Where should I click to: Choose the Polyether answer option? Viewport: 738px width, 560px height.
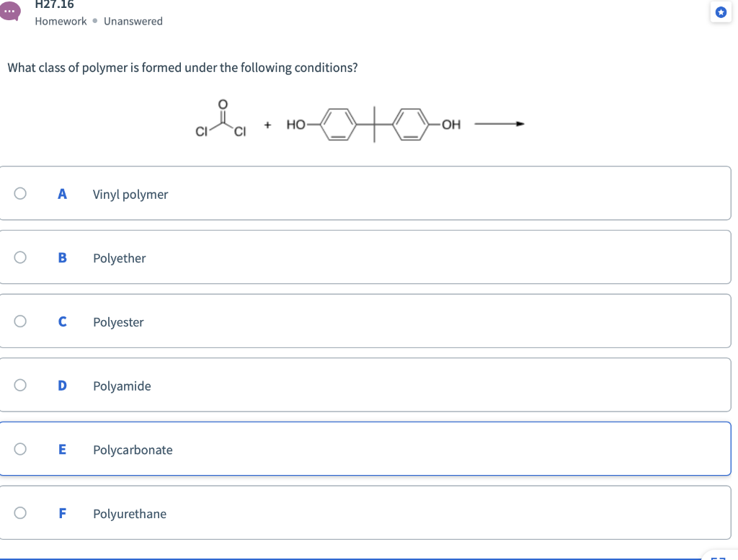tap(119, 258)
